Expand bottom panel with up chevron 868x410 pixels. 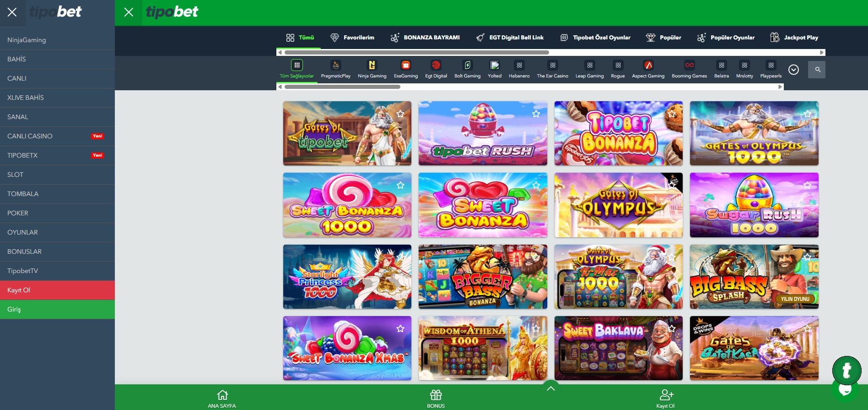551,388
